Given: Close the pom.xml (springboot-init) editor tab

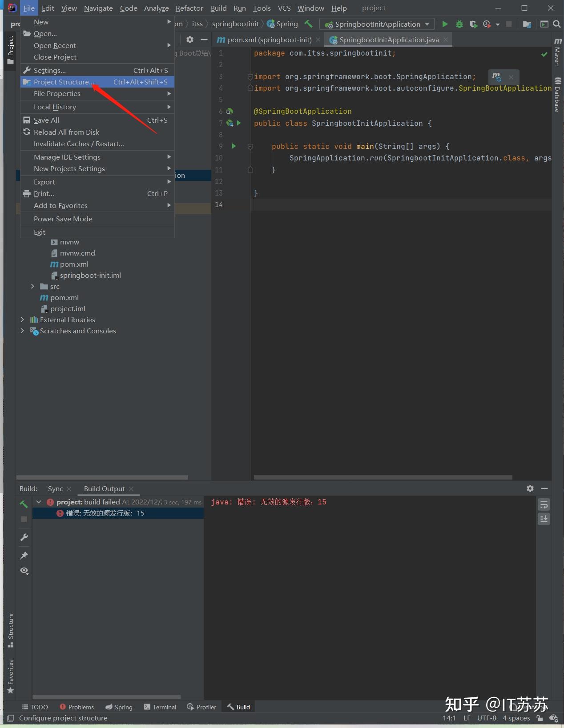Looking at the screenshot, I should 318,40.
